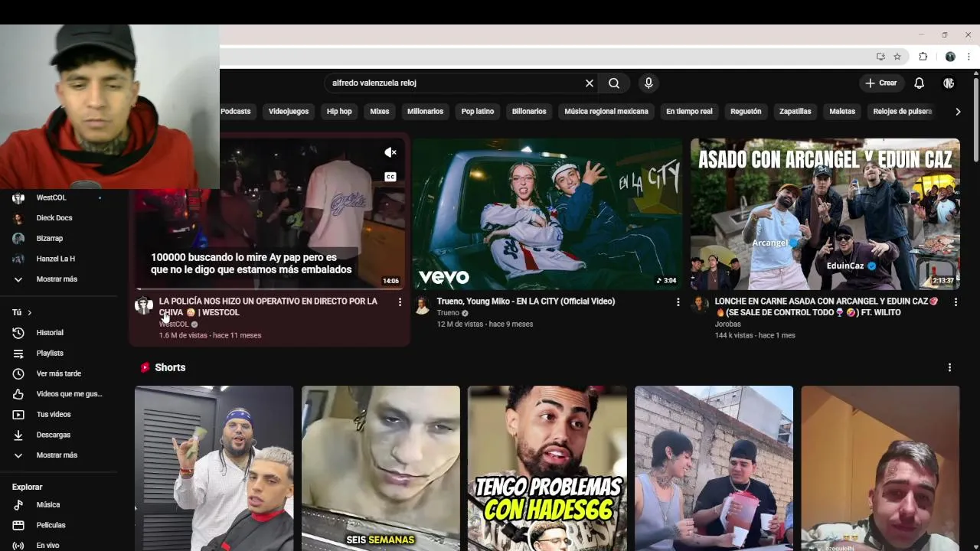
Task: Select Música regional mexicana chip
Action: 606,112
